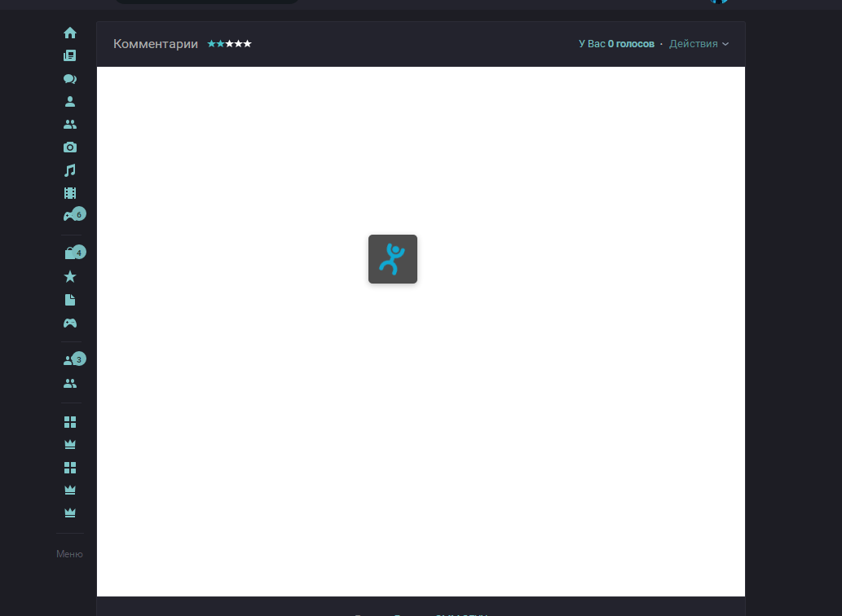Open the crown icon directly above Меню
Image resolution: width=842 pixels, height=616 pixels.
[70, 513]
